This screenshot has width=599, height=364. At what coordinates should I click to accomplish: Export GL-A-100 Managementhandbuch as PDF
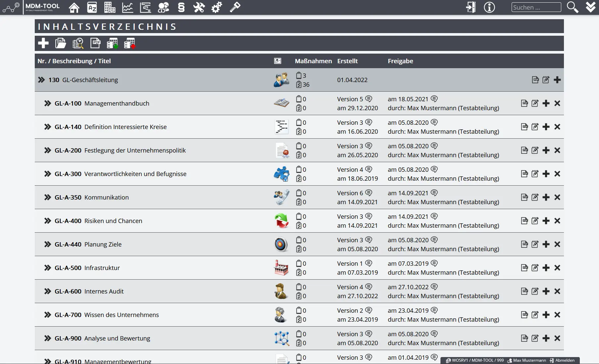tap(524, 103)
